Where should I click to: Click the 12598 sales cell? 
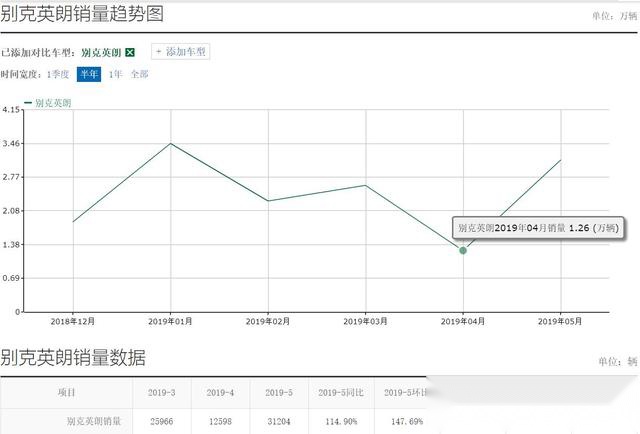[x=220, y=421]
